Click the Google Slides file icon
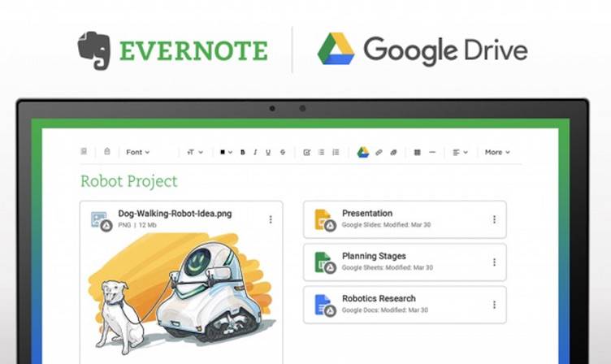Image resolution: width=611 pixels, height=364 pixels. click(325, 220)
